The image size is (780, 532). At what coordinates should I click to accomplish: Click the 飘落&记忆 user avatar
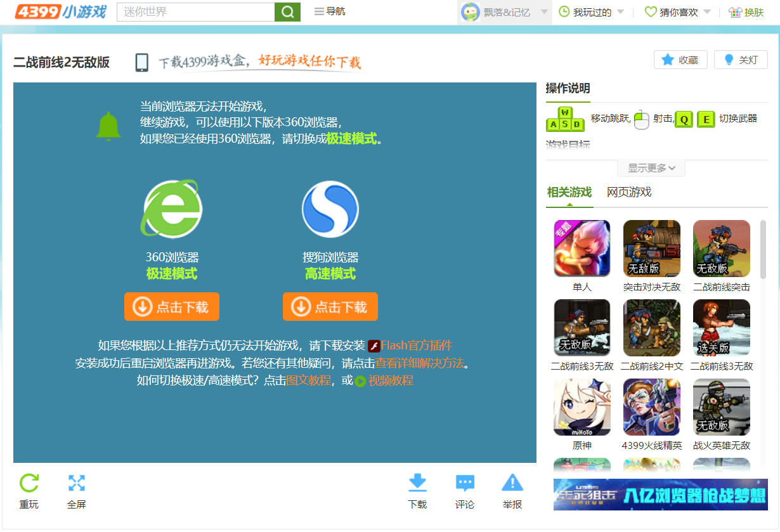pyautogui.click(x=471, y=12)
